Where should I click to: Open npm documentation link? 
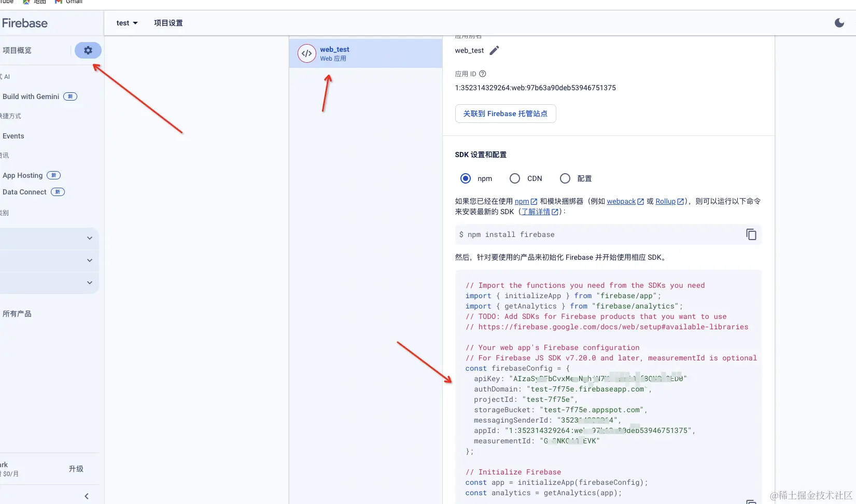point(526,201)
